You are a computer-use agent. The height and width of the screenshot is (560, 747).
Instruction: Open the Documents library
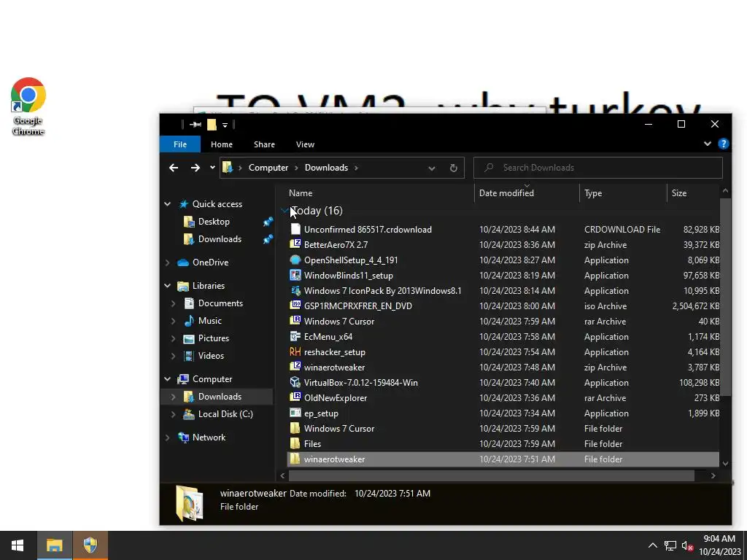[x=220, y=303]
